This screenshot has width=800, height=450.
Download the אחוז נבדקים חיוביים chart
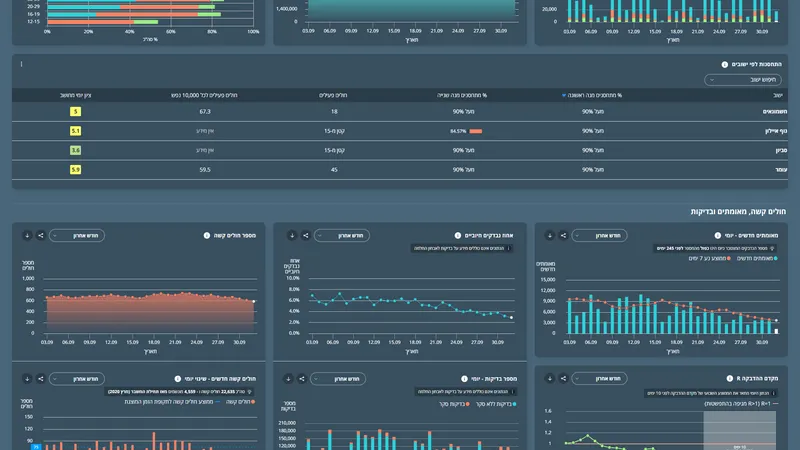(x=291, y=236)
